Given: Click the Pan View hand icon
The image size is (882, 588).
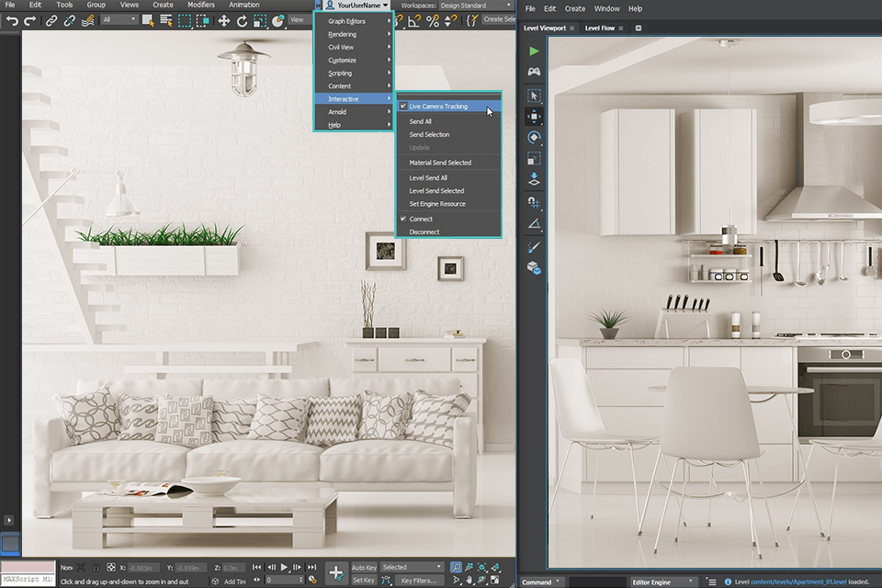Looking at the screenshot, I should 469,578.
